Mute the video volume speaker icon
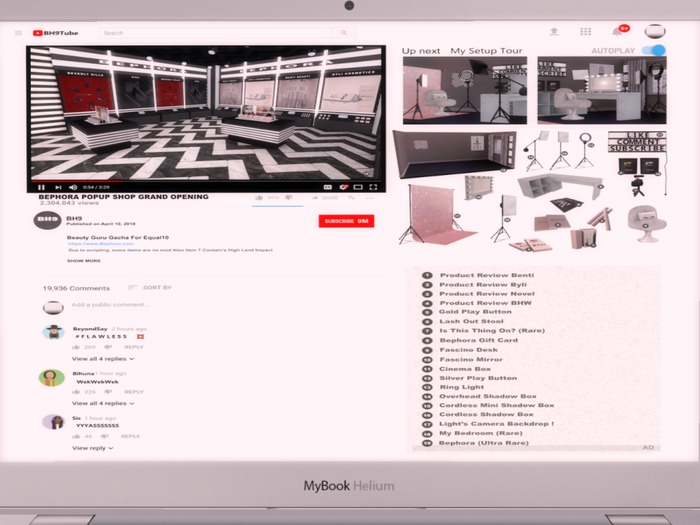This screenshot has width=700, height=525. 73,188
